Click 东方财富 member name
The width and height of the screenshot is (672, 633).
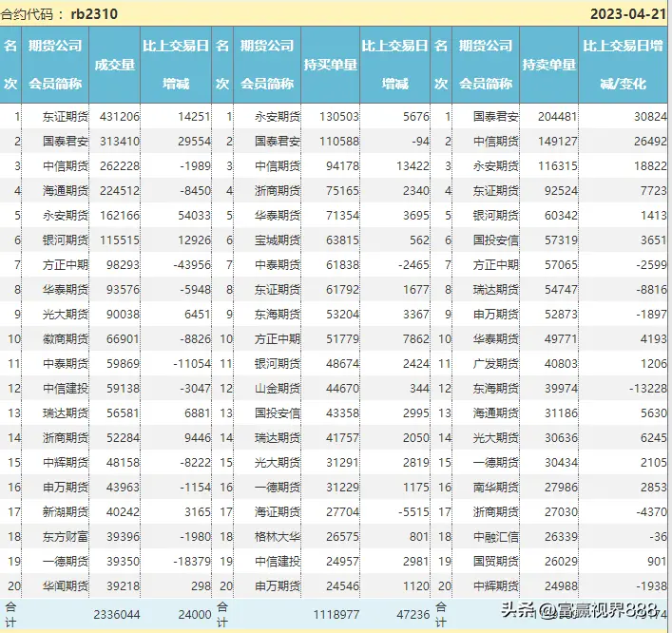[66, 537]
